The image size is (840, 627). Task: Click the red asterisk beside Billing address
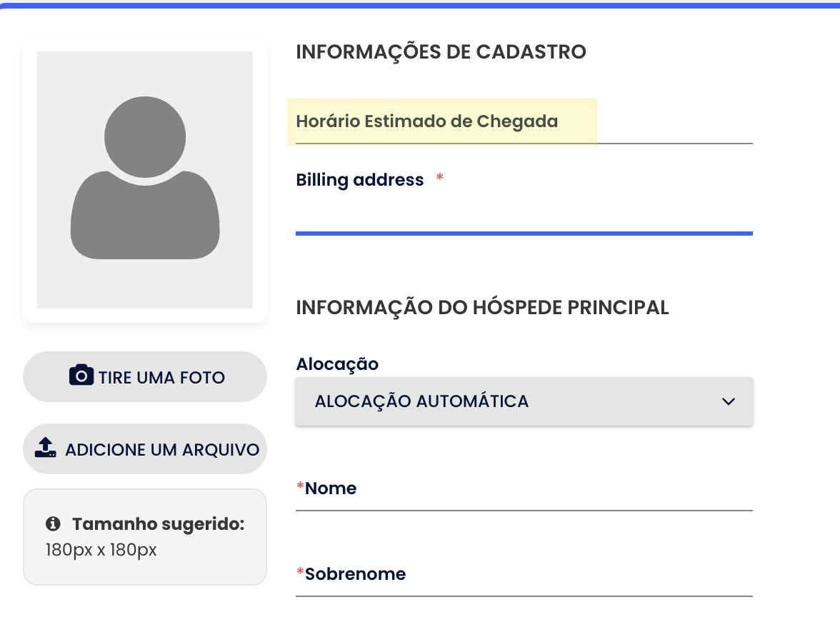coord(440,179)
